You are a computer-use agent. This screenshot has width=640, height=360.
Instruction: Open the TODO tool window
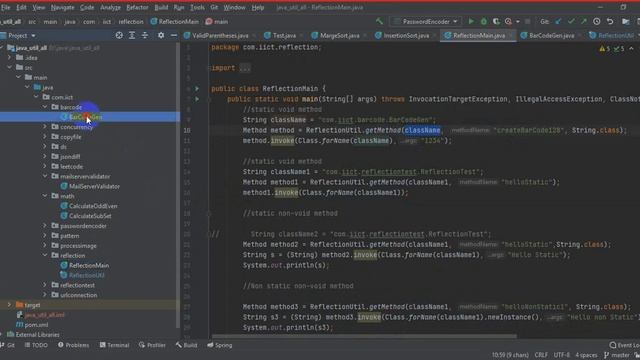pos(36,345)
